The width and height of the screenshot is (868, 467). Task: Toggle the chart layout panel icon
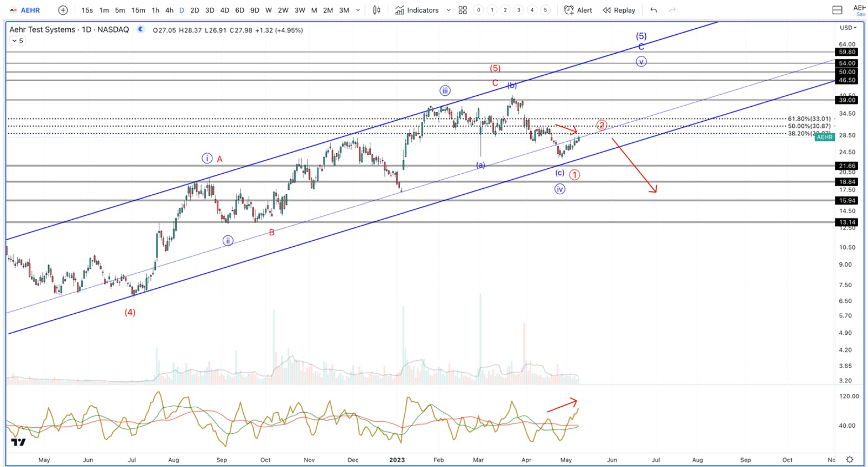click(x=837, y=10)
